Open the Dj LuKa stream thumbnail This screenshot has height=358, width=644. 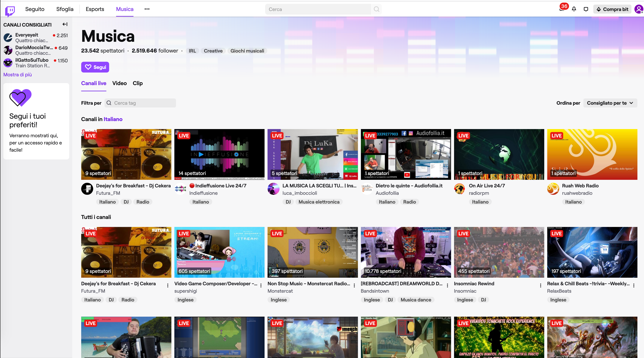[x=313, y=154]
